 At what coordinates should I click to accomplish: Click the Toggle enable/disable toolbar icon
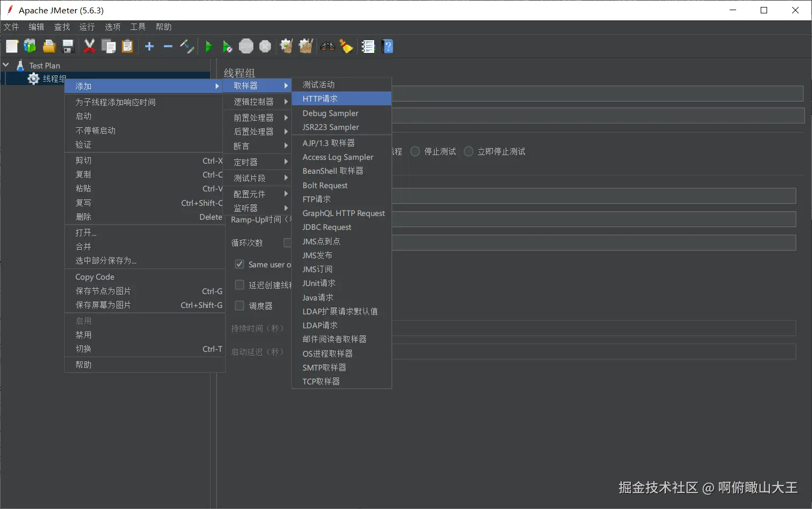tap(187, 47)
